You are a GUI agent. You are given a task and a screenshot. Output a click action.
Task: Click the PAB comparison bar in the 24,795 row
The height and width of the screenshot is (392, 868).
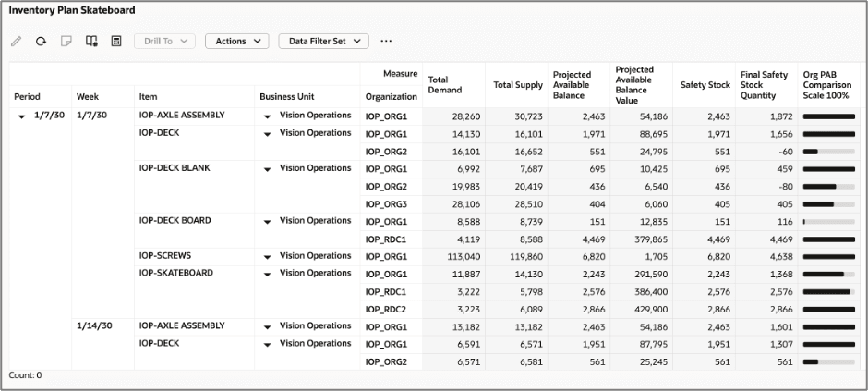click(828, 152)
